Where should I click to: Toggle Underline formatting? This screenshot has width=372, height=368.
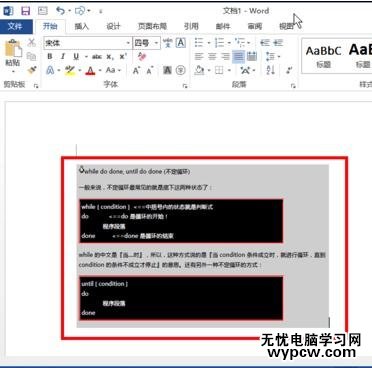[76, 57]
